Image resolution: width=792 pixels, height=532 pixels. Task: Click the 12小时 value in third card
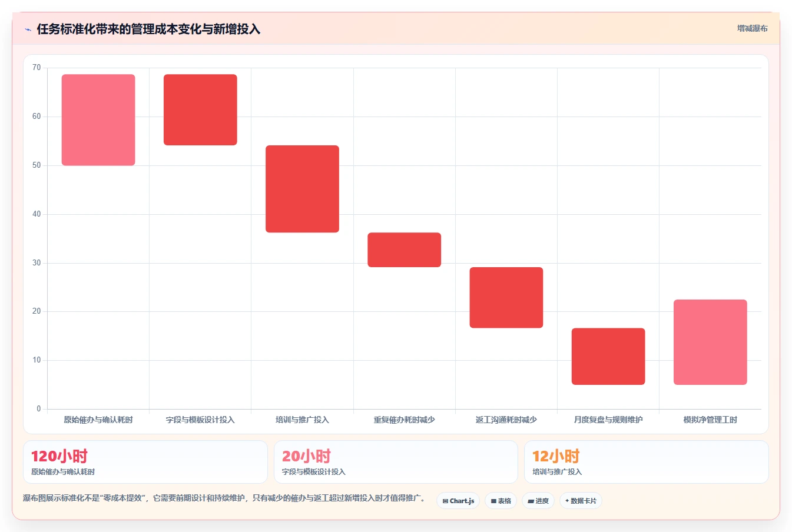click(556, 456)
